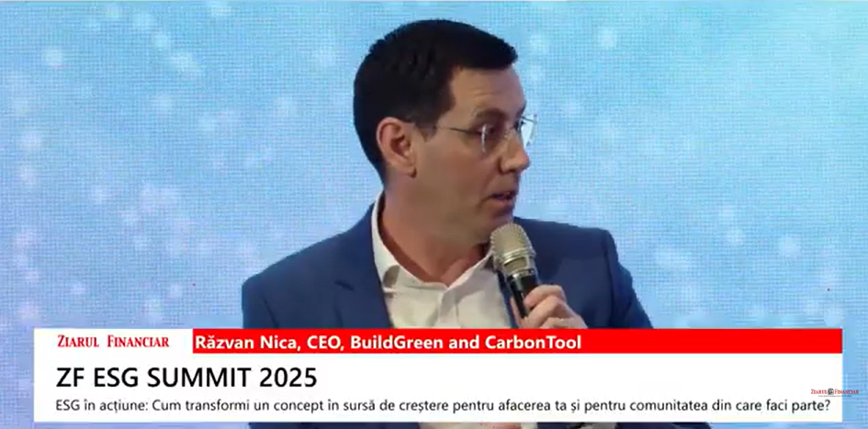Click the "Răzvan Nica, CEO, BuildGreen and CarbonTool" caption

coord(388,343)
